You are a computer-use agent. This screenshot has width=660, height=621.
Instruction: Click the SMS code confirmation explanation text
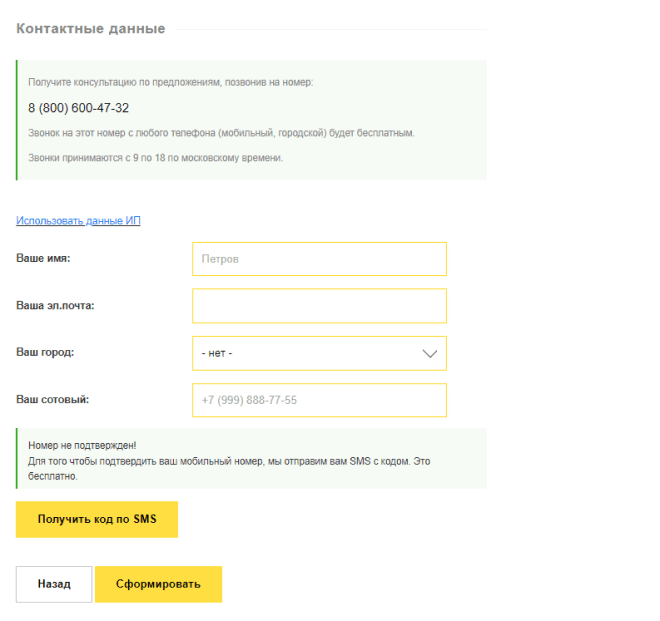click(230, 461)
